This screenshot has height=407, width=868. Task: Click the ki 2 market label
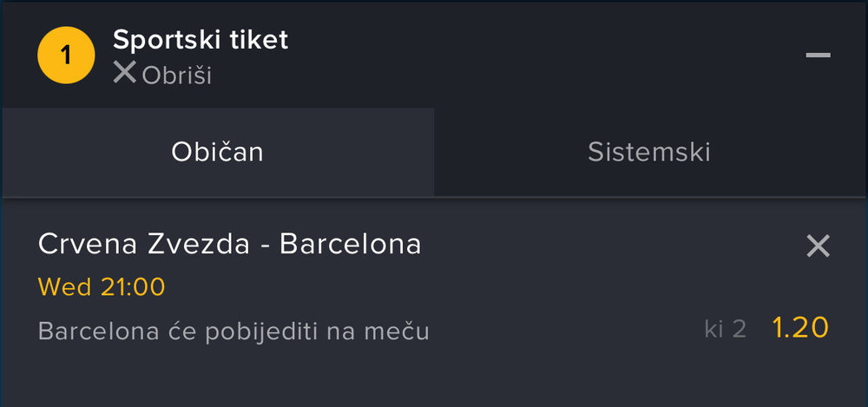point(725,329)
